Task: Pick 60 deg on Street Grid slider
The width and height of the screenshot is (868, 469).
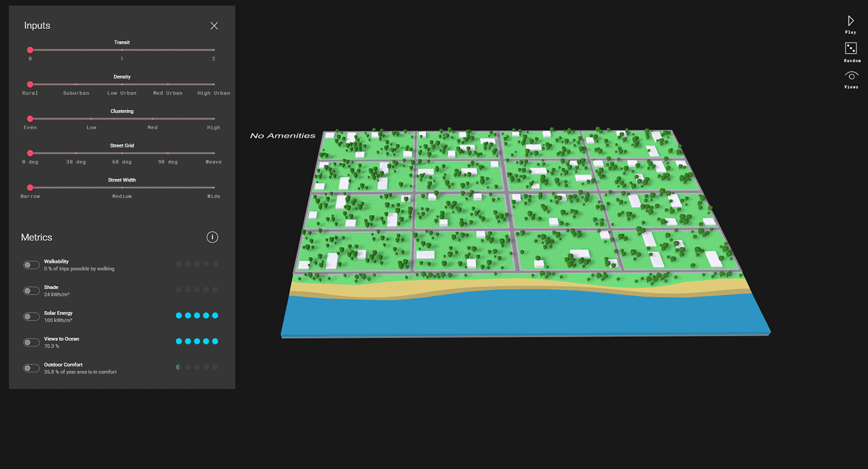Action: [x=122, y=153]
